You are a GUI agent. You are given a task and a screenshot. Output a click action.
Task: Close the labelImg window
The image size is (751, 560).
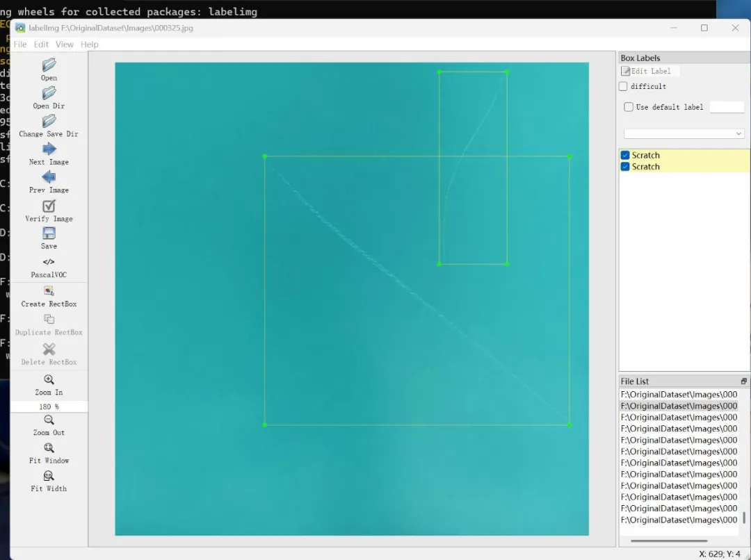point(735,28)
